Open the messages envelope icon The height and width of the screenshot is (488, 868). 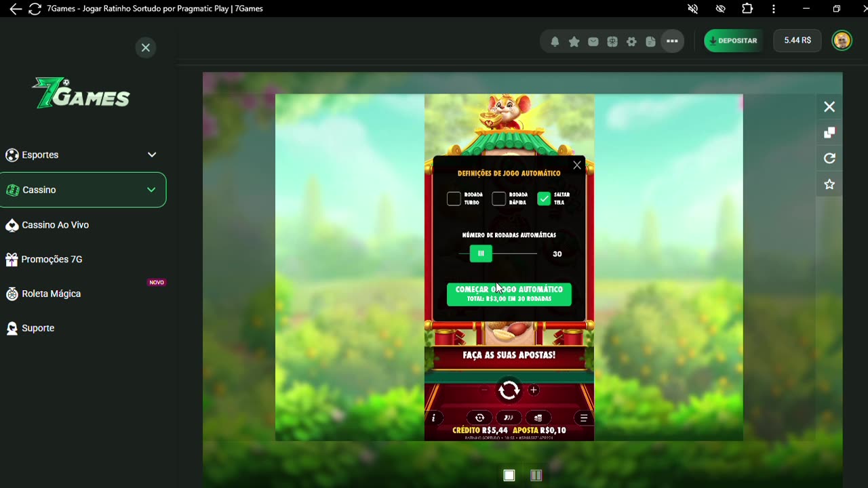pos(593,41)
